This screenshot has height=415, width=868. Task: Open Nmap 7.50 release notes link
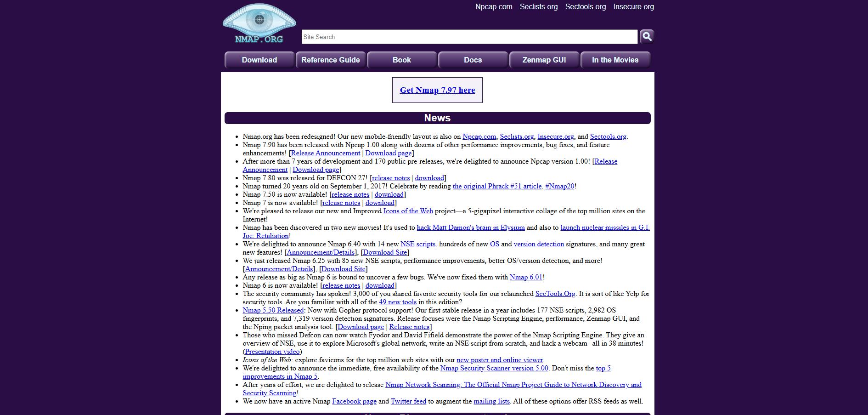(x=350, y=194)
